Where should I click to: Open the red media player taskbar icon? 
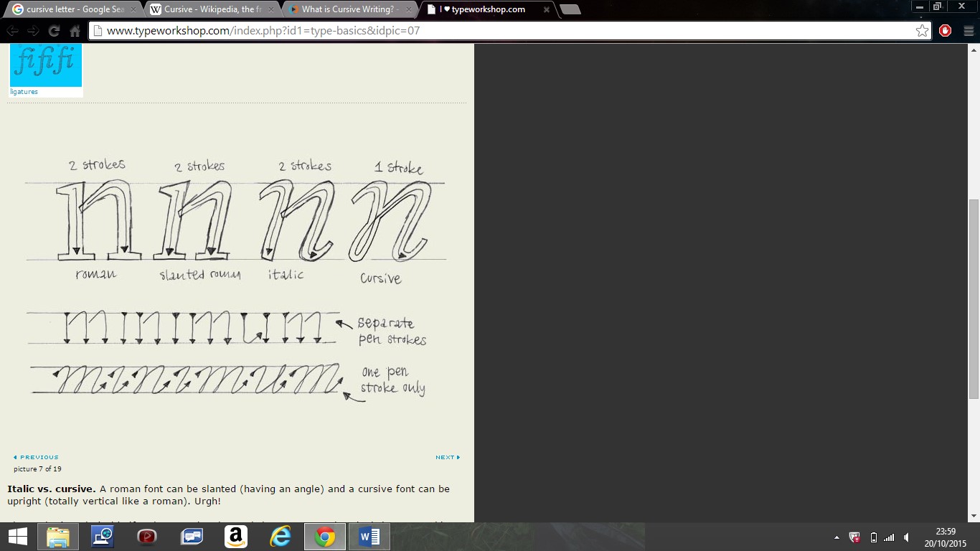click(147, 537)
